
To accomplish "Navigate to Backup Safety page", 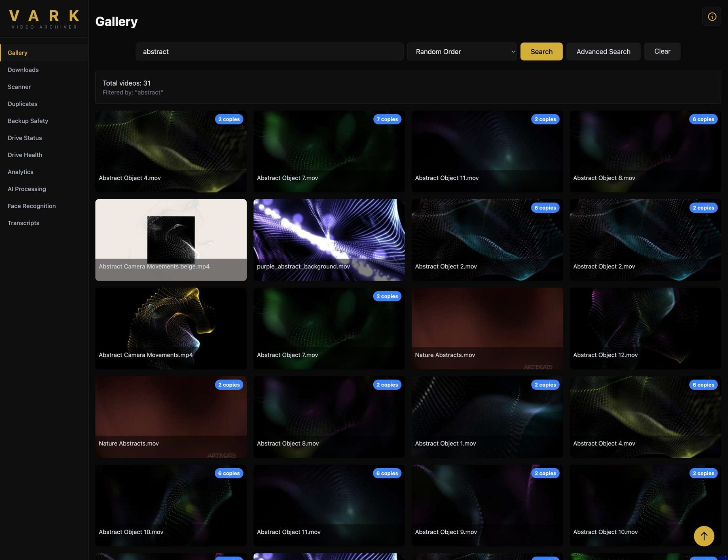I will point(28,121).
